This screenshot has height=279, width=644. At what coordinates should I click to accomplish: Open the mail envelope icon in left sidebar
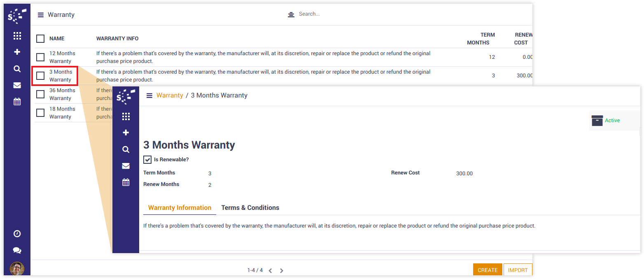tap(17, 86)
